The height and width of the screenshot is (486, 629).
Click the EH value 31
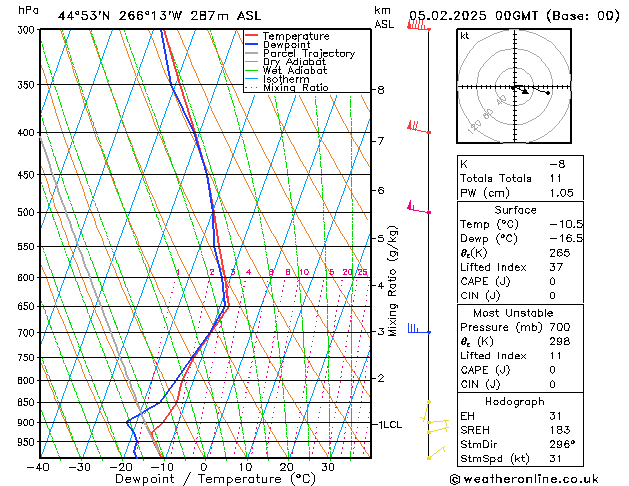[x=556, y=416]
